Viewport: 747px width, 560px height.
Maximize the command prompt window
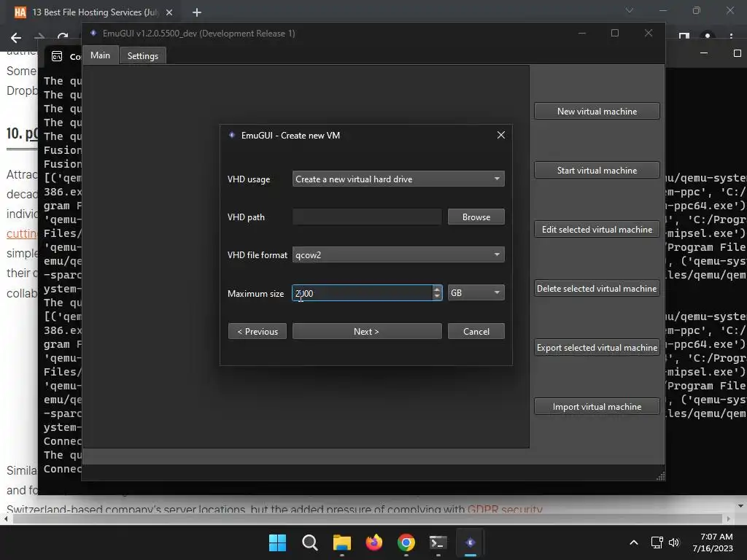[x=737, y=53]
